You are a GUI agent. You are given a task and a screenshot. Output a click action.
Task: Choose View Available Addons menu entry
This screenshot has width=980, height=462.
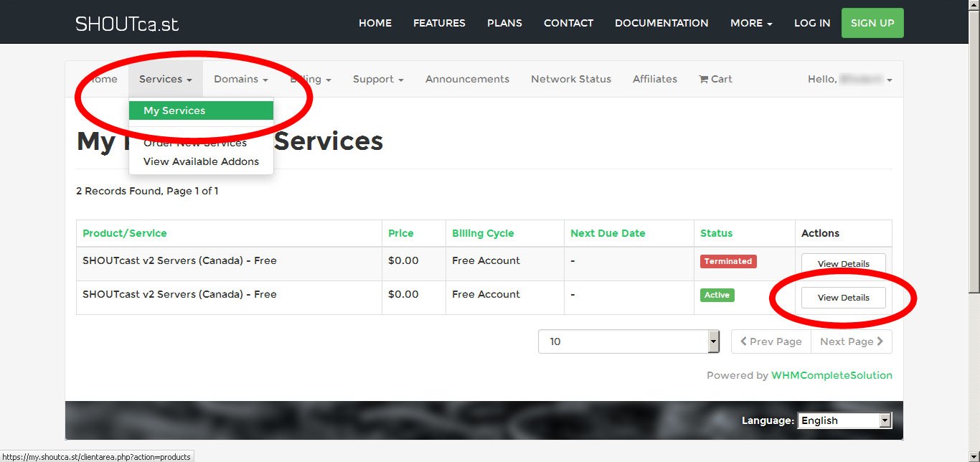(201, 161)
